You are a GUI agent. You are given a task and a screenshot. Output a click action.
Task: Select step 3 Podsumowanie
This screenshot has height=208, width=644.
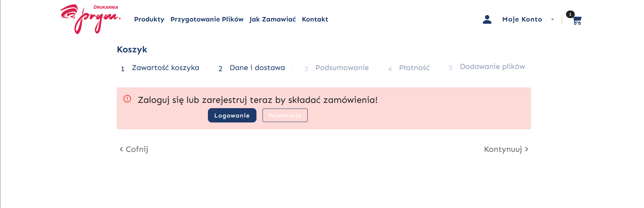click(x=342, y=68)
